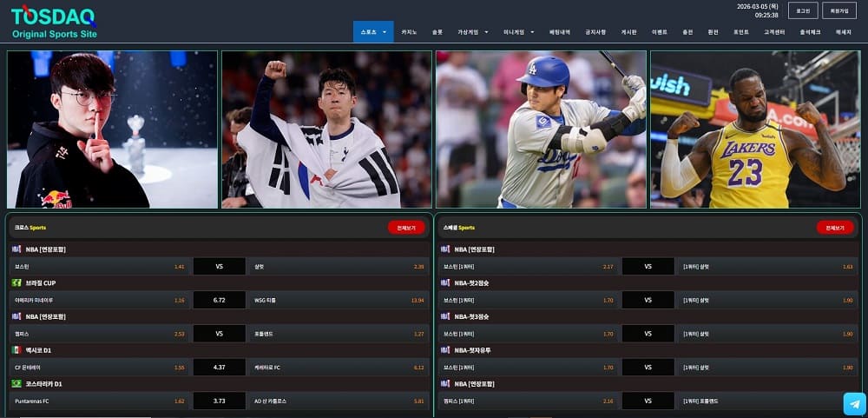Click the Brazil flag beside 코스타리카 D1
The height and width of the screenshot is (418, 868).
[x=16, y=383]
